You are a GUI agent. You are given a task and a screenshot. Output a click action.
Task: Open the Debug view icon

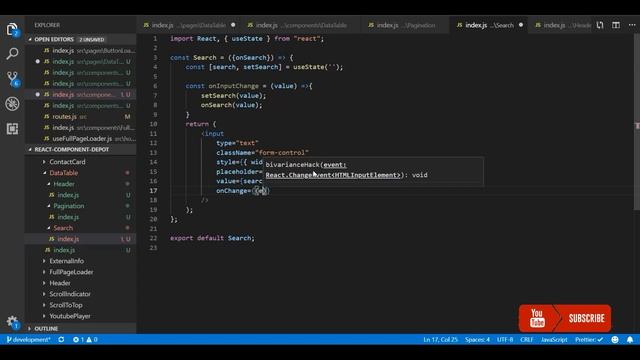pyautogui.click(x=12, y=104)
